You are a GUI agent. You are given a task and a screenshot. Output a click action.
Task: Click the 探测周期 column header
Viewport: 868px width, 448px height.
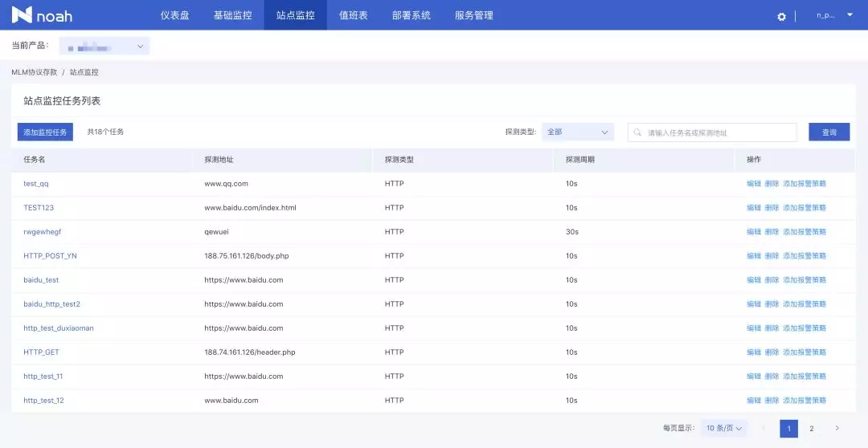click(x=580, y=160)
